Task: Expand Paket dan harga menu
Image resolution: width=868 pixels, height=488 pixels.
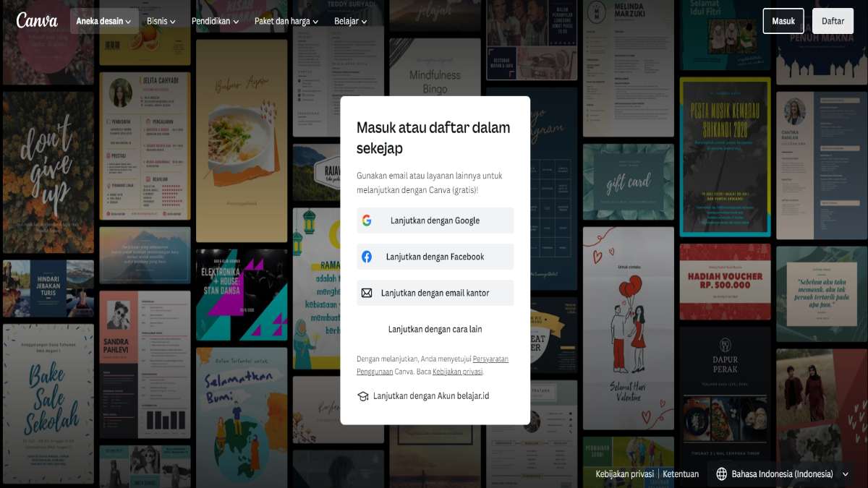Action: 286,21
